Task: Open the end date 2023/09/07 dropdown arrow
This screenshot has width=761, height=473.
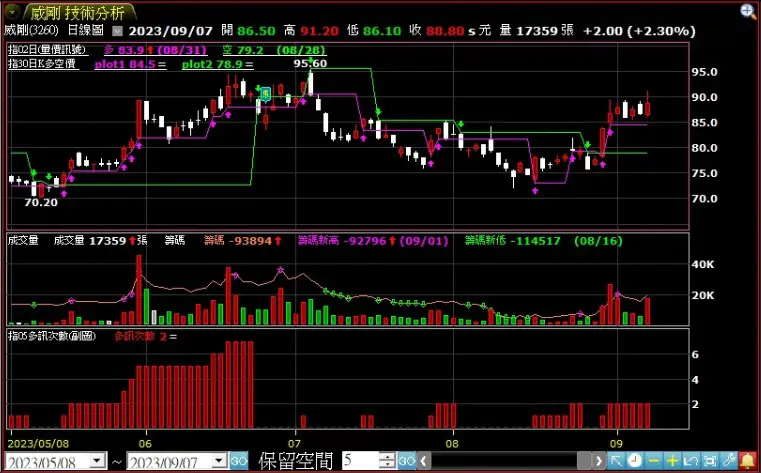Action: tap(219, 461)
